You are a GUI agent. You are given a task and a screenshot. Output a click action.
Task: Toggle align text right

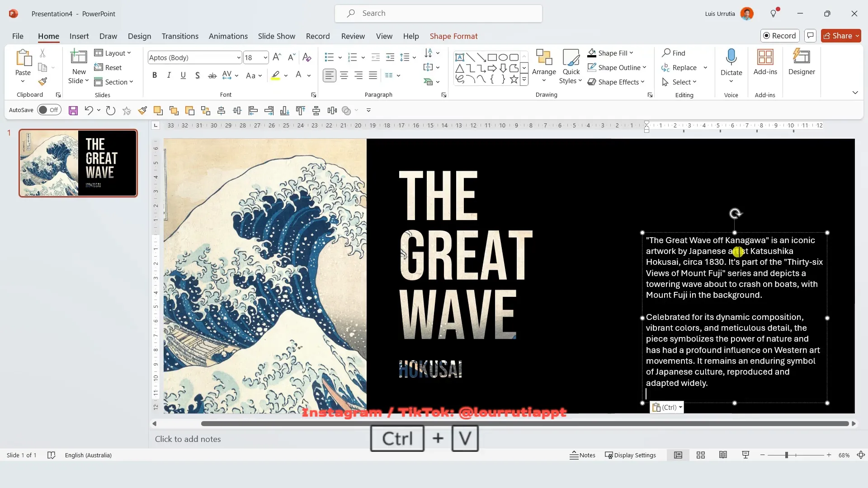click(x=359, y=75)
